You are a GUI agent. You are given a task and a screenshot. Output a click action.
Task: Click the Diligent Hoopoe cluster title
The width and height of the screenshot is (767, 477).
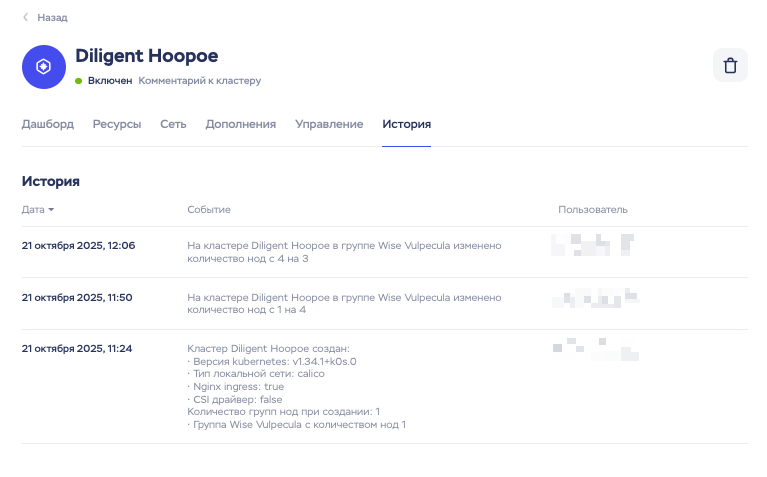pyautogui.click(x=146, y=56)
